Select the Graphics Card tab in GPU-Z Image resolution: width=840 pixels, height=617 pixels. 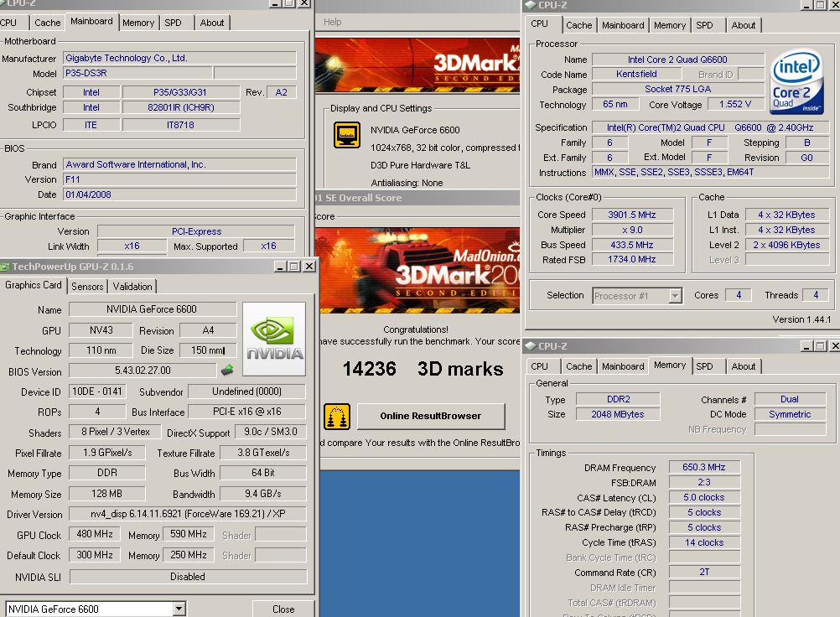pos(34,285)
